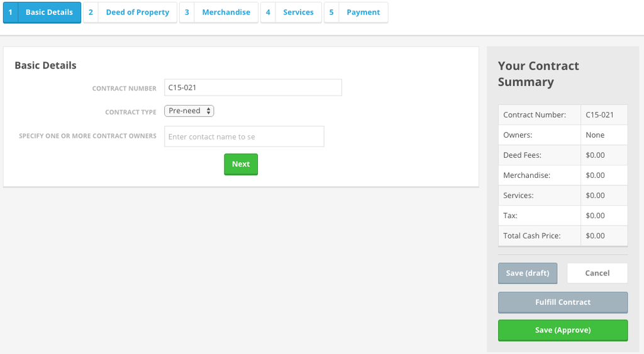Switch to the Merchandise step tab
Viewport: 644px width, 354px height.
click(219, 13)
